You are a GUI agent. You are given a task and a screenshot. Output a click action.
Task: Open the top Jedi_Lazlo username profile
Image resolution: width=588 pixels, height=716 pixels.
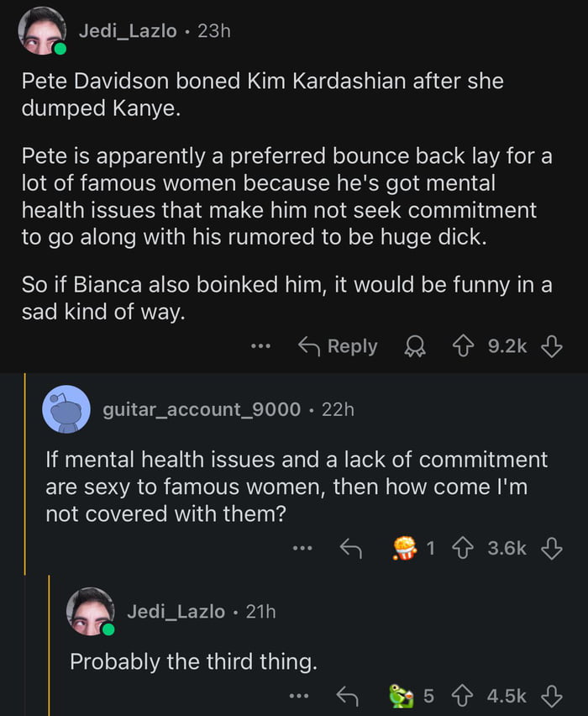click(128, 30)
